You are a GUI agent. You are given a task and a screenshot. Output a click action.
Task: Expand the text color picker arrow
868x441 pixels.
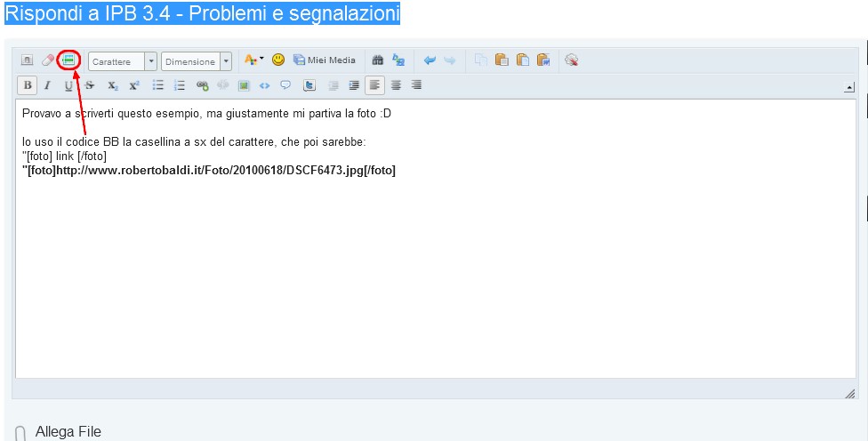click(x=261, y=60)
